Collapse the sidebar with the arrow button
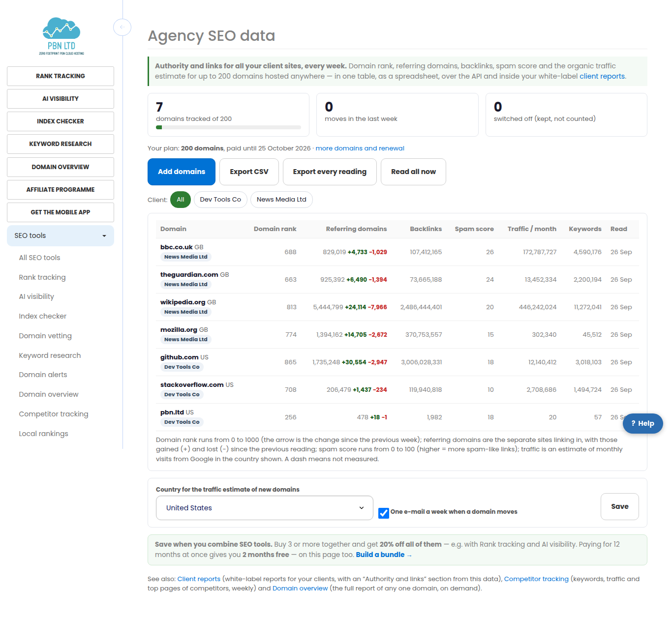Viewport: 672px width, 617px height. pos(122,27)
